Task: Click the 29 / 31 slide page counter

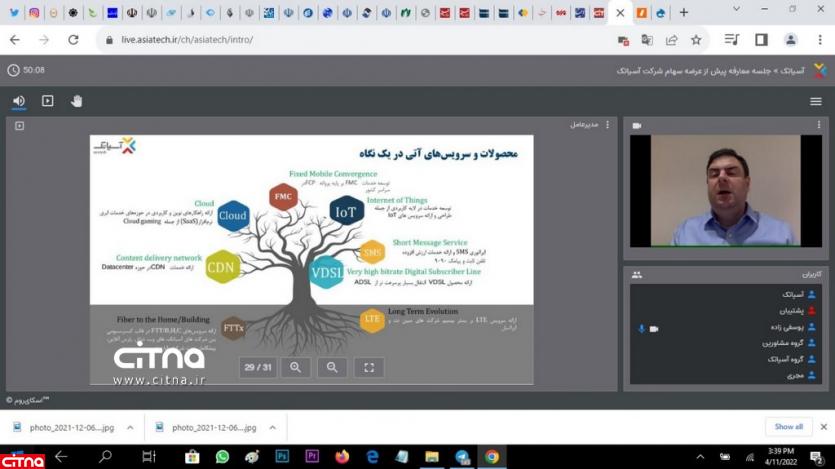Action: click(258, 367)
